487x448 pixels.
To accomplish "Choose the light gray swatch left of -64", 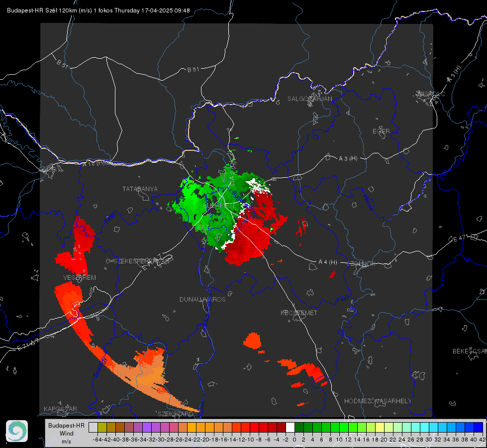I will coord(93,428).
